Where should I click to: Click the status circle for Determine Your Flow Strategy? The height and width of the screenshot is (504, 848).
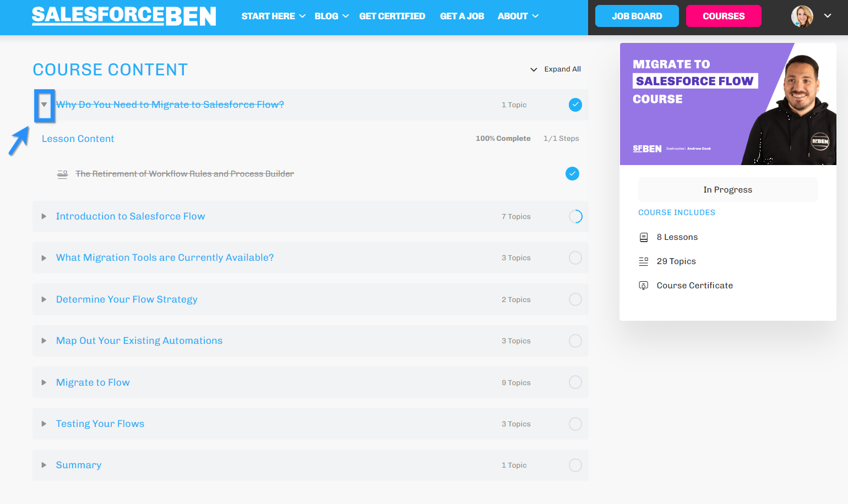(x=575, y=299)
